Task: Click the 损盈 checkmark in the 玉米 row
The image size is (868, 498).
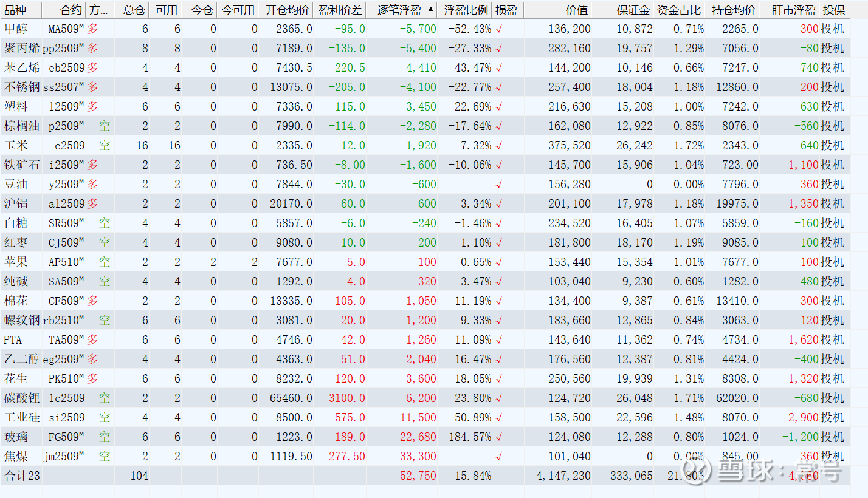Action: (499, 145)
